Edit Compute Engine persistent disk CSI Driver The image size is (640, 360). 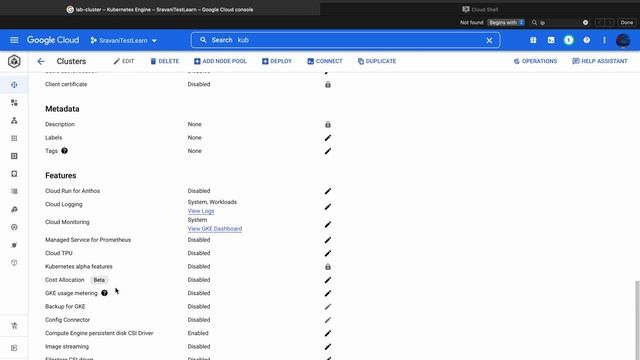click(328, 333)
